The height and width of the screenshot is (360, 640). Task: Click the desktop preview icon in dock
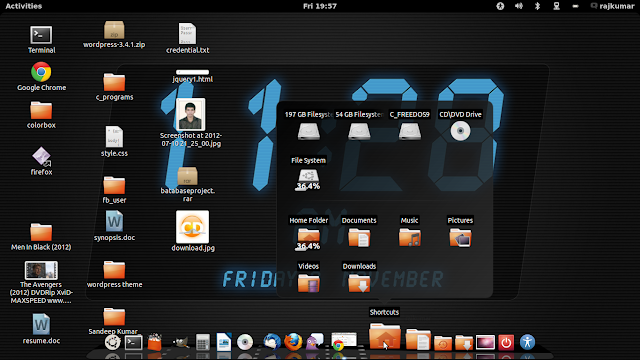coord(485,342)
